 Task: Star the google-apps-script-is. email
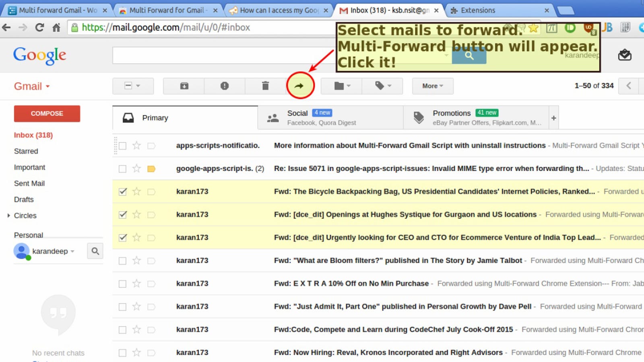(x=137, y=169)
